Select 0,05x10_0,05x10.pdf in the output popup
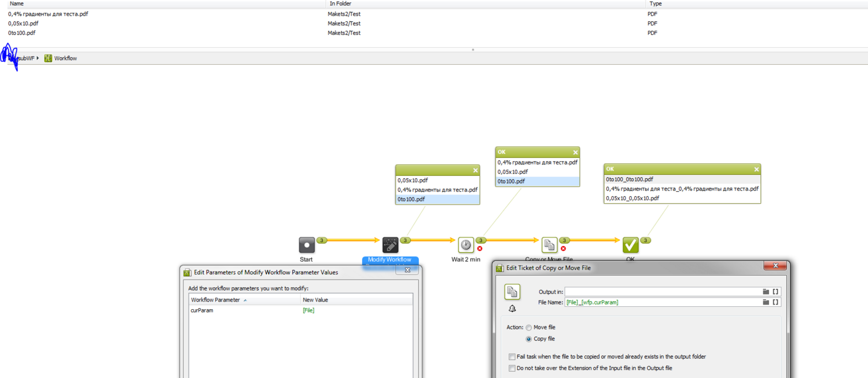The height and width of the screenshot is (378, 868). coord(682,198)
